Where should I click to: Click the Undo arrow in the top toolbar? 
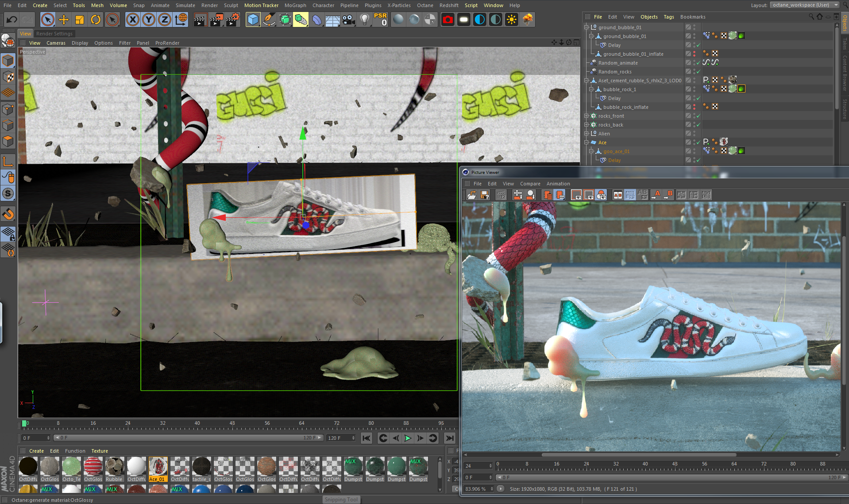pos(12,19)
